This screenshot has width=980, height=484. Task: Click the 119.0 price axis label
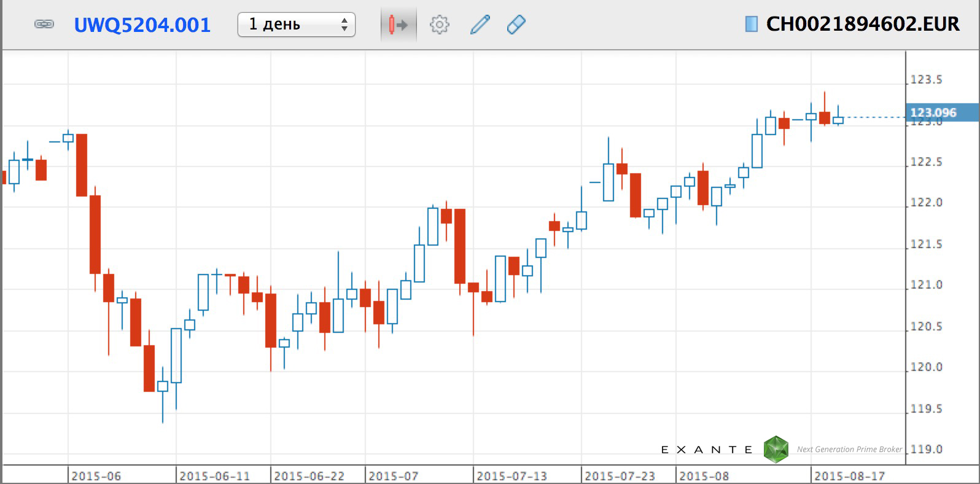click(x=925, y=450)
